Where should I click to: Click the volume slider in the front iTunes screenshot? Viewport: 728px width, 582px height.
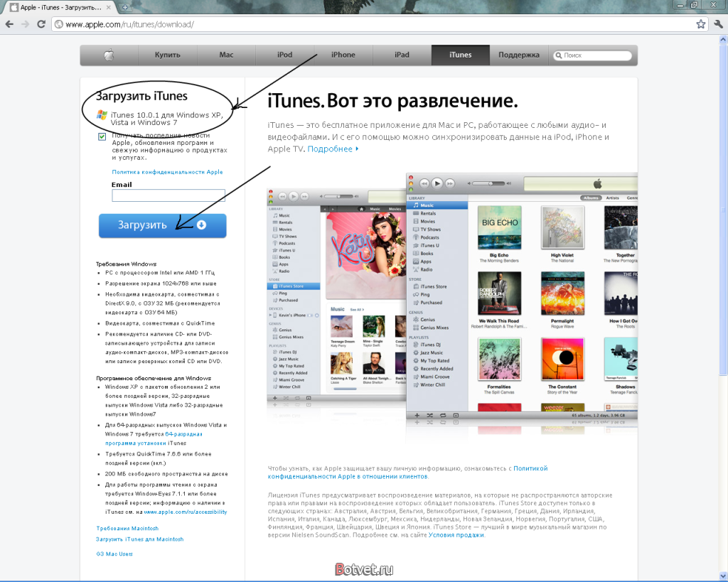pos(489,183)
